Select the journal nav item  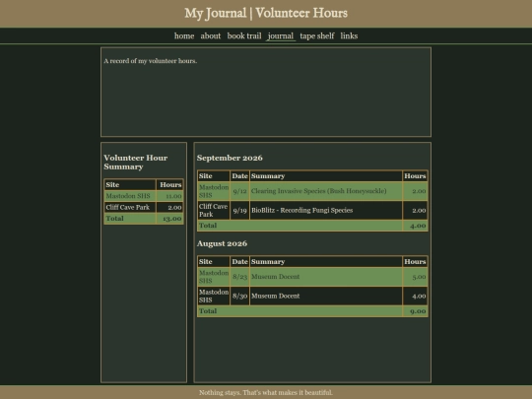(x=281, y=36)
